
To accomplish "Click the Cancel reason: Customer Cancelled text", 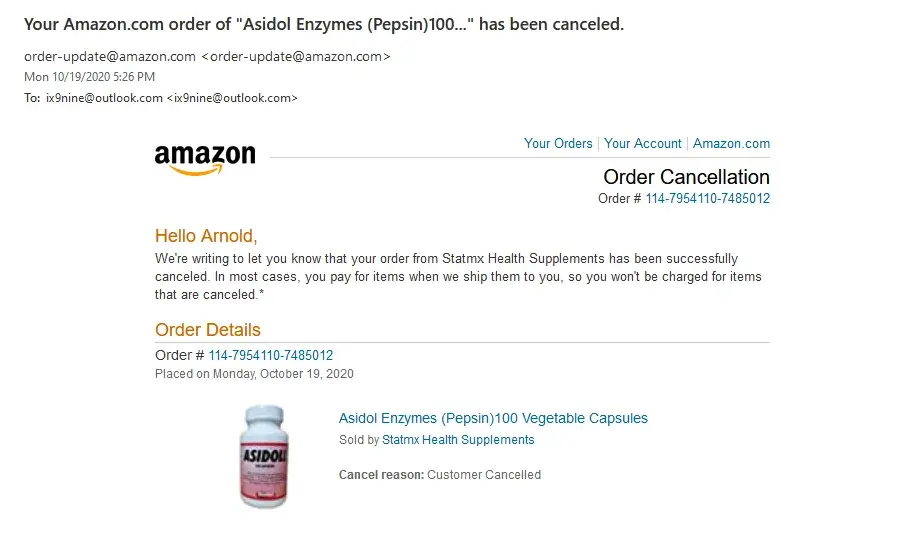I will pyautogui.click(x=440, y=475).
